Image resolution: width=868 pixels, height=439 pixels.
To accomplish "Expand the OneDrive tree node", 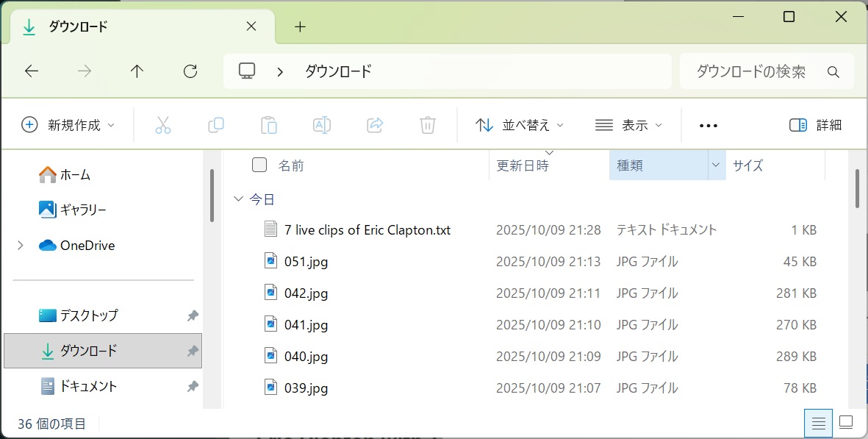I will click(21, 245).
